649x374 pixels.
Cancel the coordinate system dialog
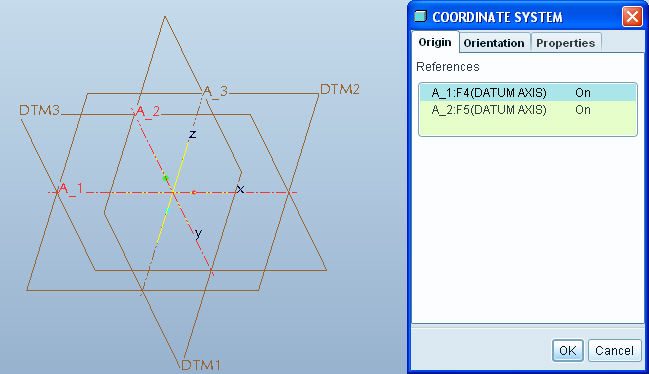(x=614, y=350)
